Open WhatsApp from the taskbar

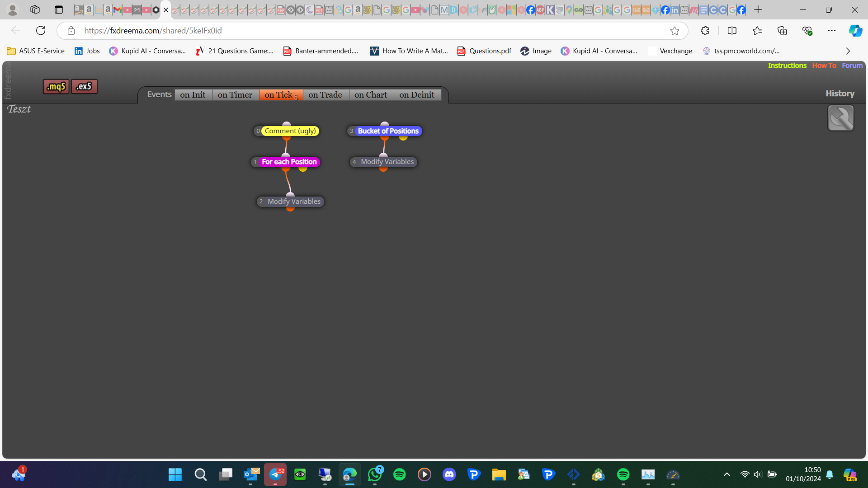click(375, 474)
